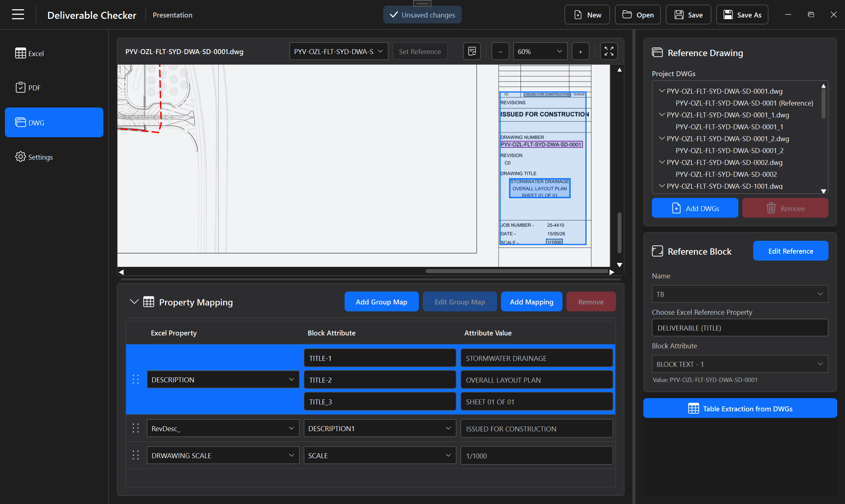Click the Add Mapping button

(531, 301)
